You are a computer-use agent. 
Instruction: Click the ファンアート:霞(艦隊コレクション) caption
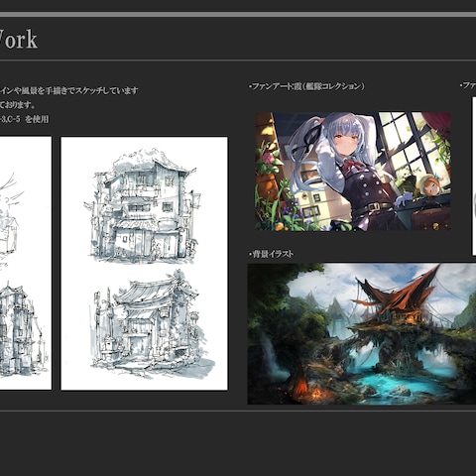306,86
